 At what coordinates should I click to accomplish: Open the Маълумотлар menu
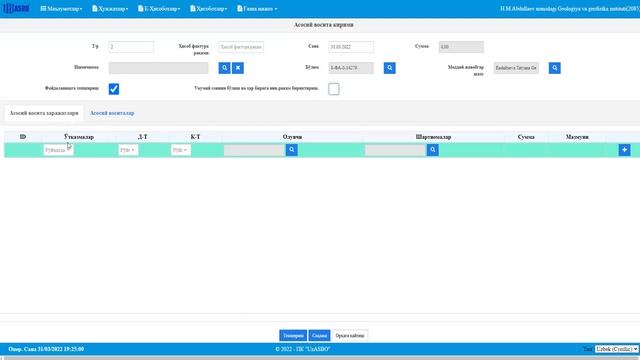[61, 9]
